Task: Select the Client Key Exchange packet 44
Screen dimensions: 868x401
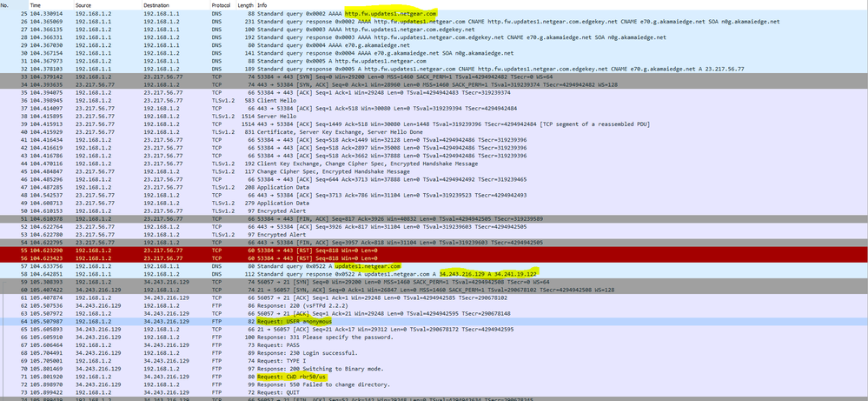Action: point(434,164)
